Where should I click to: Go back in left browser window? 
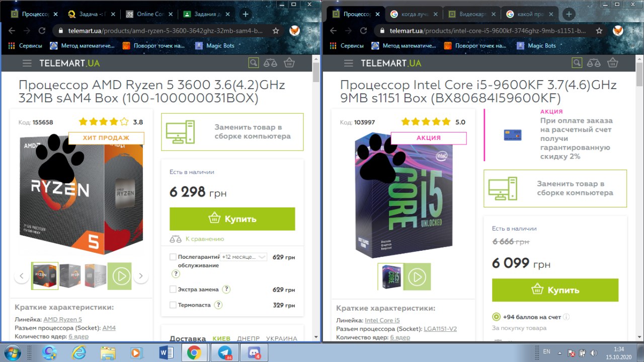[12, 31]
